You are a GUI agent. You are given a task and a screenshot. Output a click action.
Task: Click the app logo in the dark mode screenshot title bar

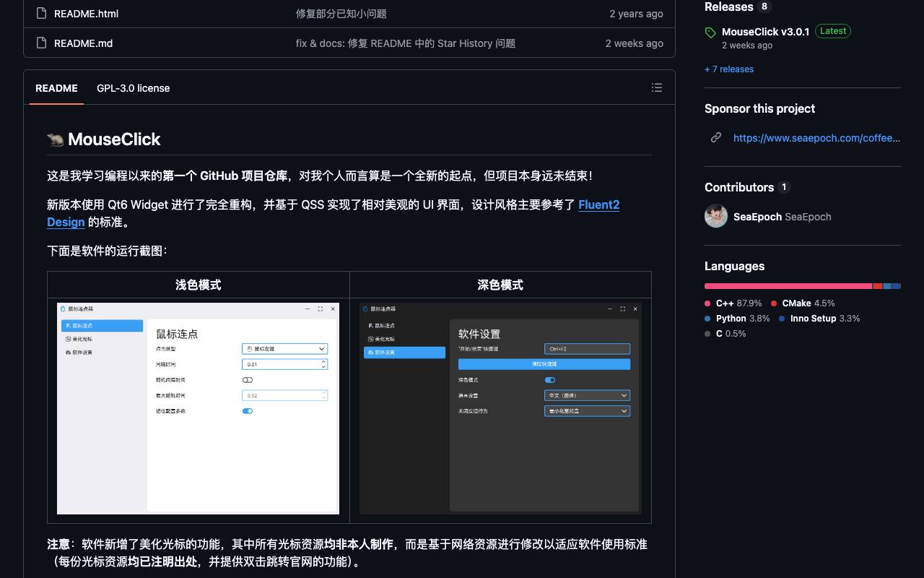(365, 309)
